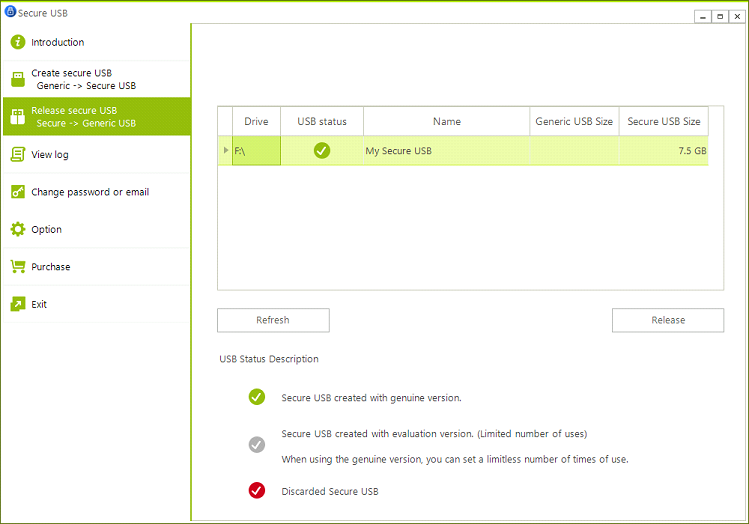Click the Change password key icon
Viewport: 749px width, 524px height.
[x=17, y=192]
